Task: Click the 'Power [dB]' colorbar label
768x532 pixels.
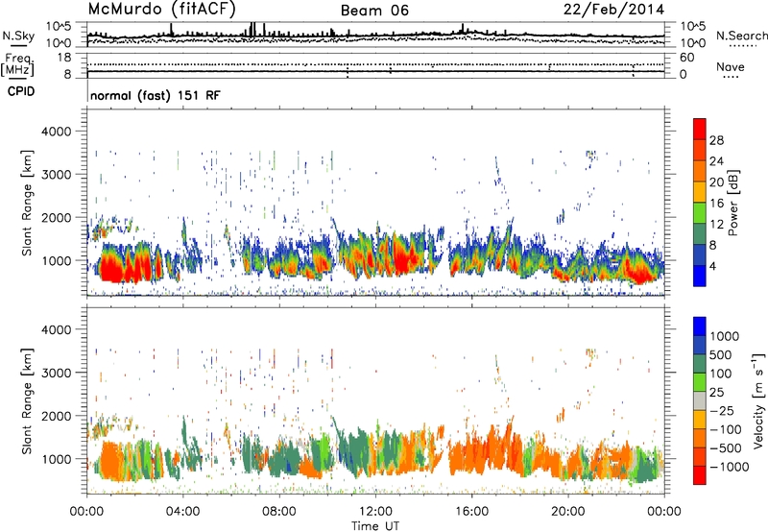Action: [x=732, y=203]
